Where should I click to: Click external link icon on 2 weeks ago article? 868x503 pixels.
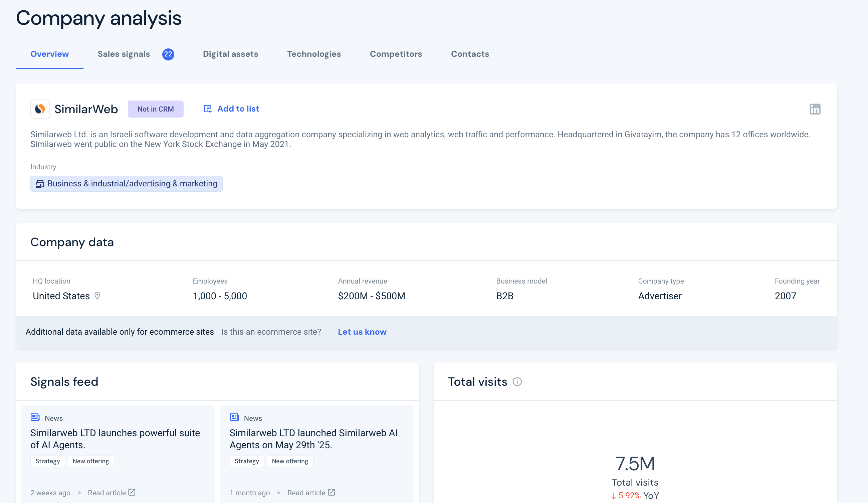(x=132, y=492)
